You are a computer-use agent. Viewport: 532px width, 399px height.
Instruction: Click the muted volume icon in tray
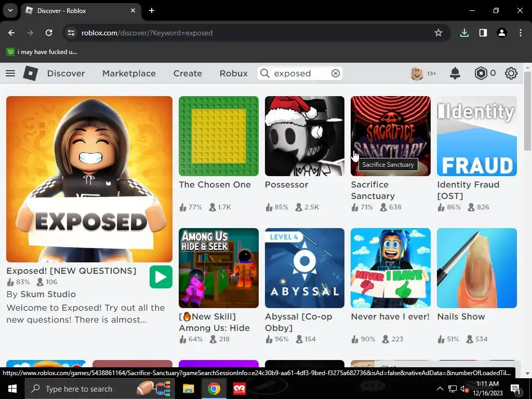coord(464,389)
